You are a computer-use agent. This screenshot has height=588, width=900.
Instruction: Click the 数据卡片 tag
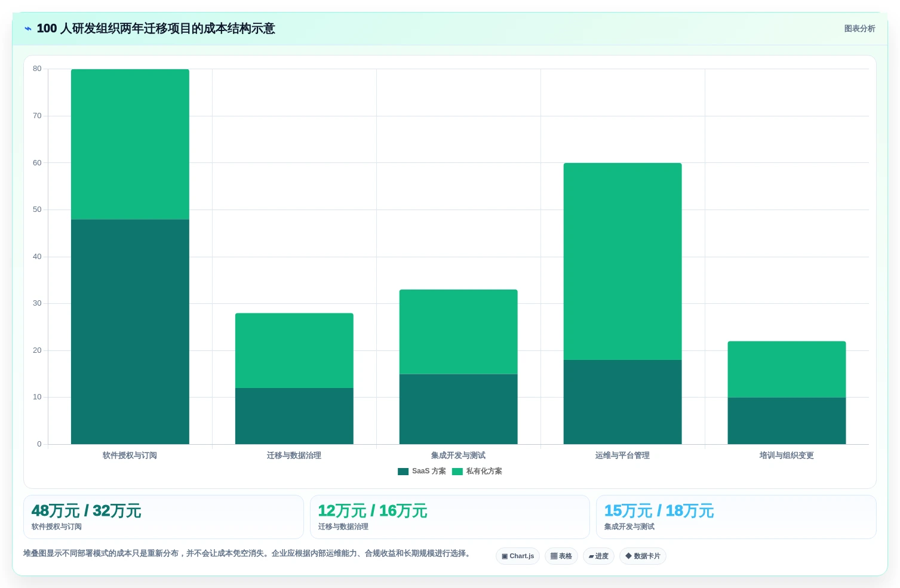click(x=643, y=556)
